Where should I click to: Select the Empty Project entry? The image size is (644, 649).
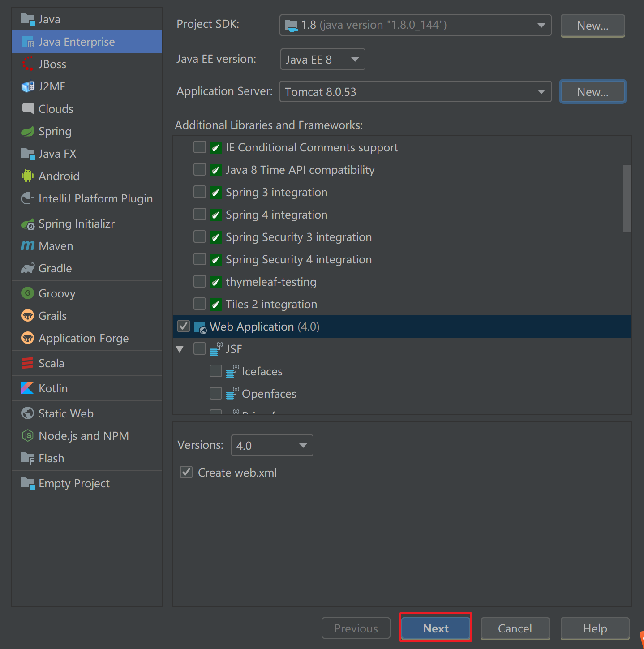coord(87,483)
